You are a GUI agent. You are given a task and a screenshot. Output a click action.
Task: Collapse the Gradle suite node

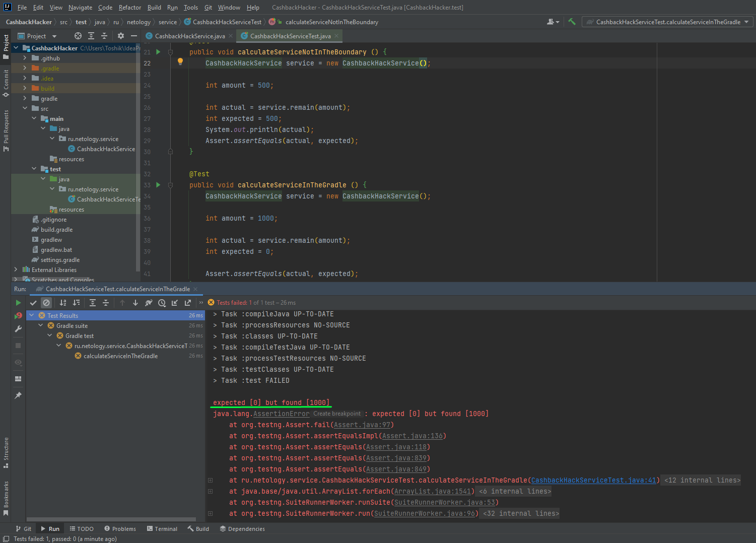coord(41,326)
